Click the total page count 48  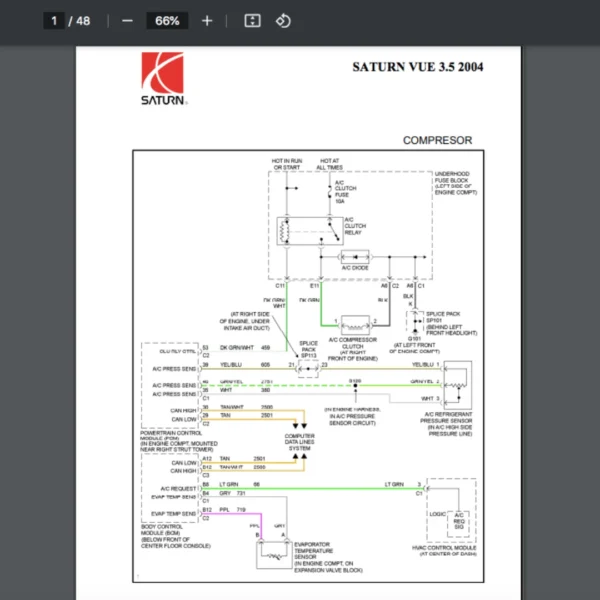click(x=84, y=20)
